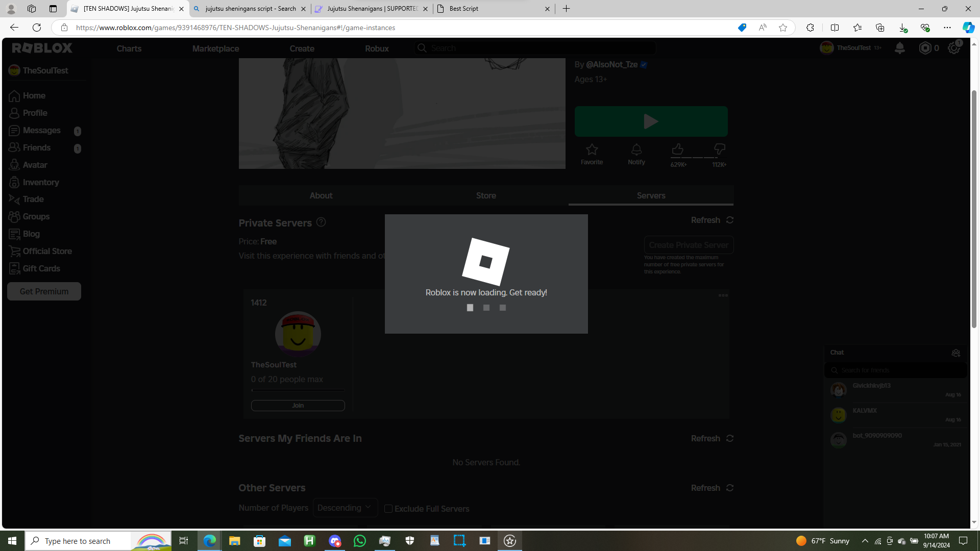Open the Robux balance icon
The image size is (980, 551).
925,48
